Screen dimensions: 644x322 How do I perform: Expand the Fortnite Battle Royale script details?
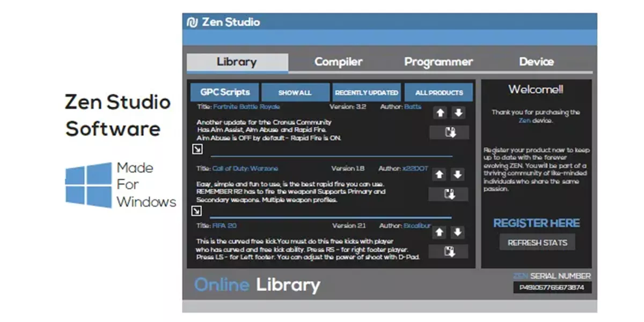click(196, 149)
